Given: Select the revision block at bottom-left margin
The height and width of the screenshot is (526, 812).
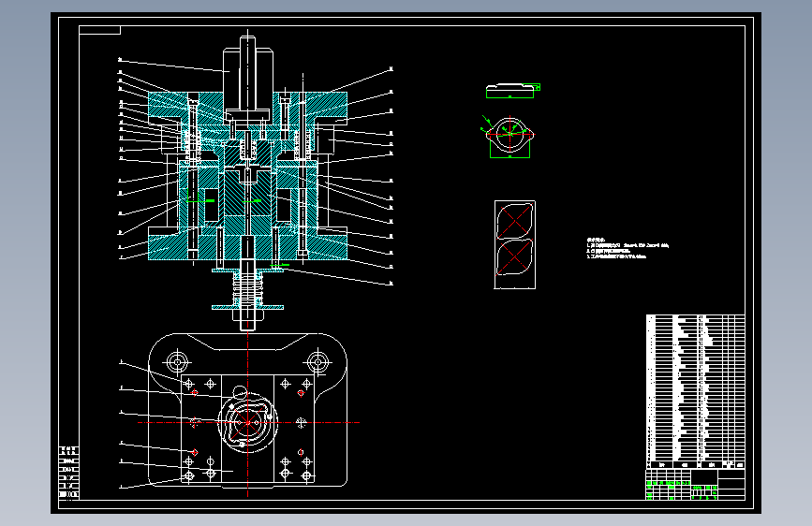Looking at the screenshot, I should tap(69, 472).
